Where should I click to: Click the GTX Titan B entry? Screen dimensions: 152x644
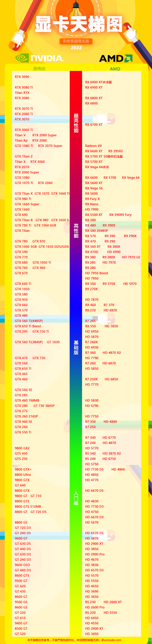(24, 220)
